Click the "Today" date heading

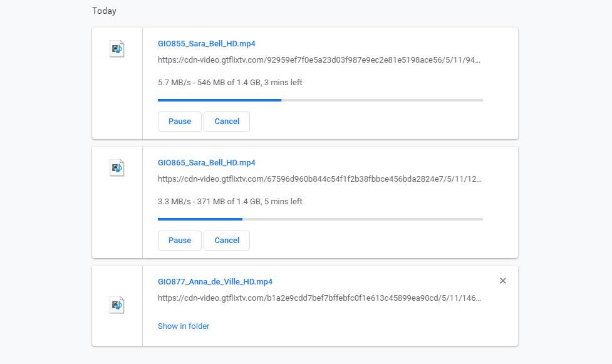point(104,11)
